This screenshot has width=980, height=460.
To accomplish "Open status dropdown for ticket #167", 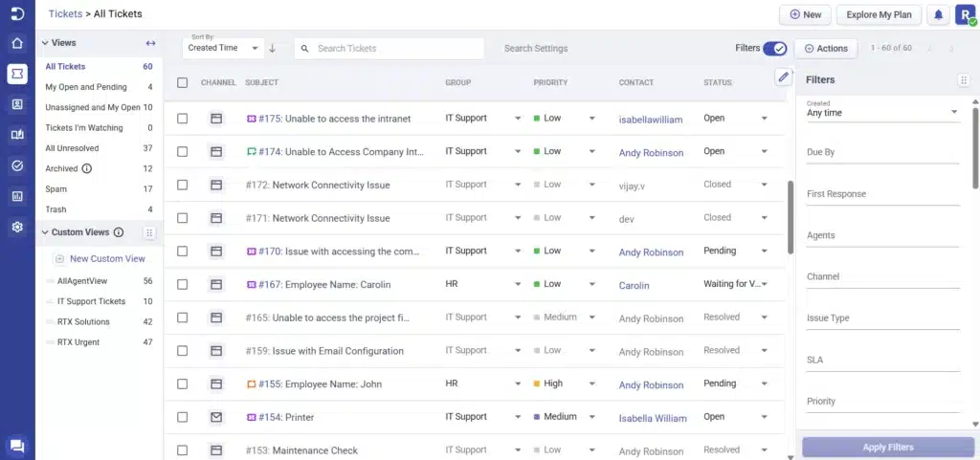I will (x=764, y=284).
